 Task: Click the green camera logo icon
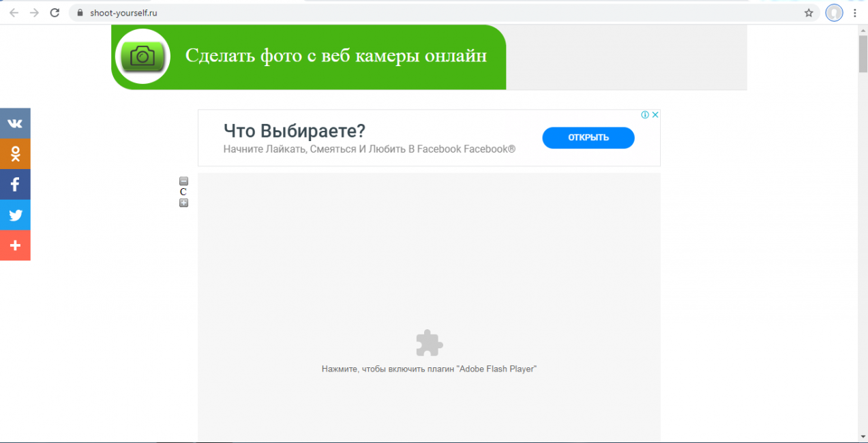[143, 57]
